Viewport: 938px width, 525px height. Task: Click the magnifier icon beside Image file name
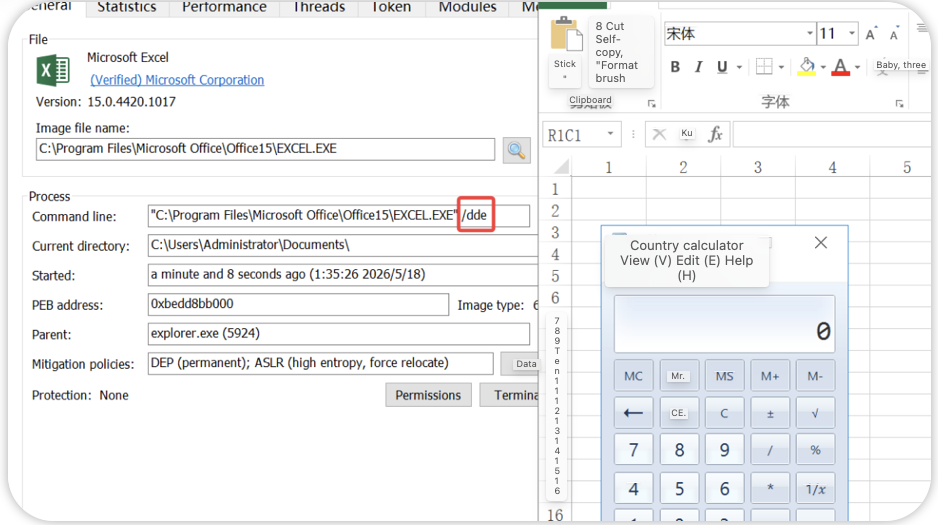[x=516, y=150]
